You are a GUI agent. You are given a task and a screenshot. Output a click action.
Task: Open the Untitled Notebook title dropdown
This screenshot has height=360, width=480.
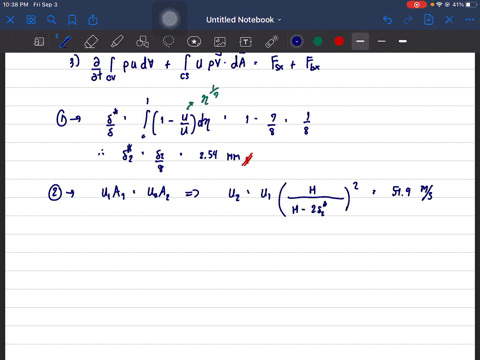pos(244,20)
